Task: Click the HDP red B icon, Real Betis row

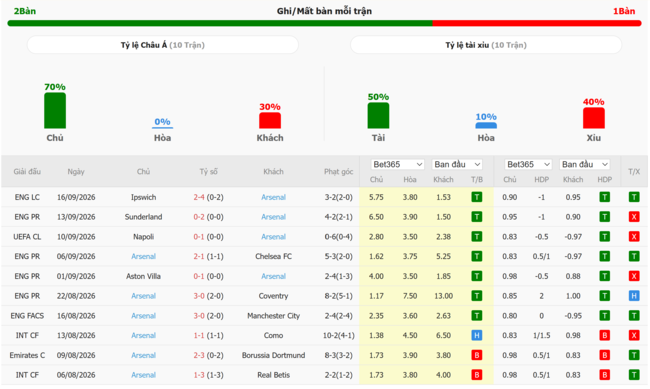Action: pyautogui.click(x=604, y=375)
